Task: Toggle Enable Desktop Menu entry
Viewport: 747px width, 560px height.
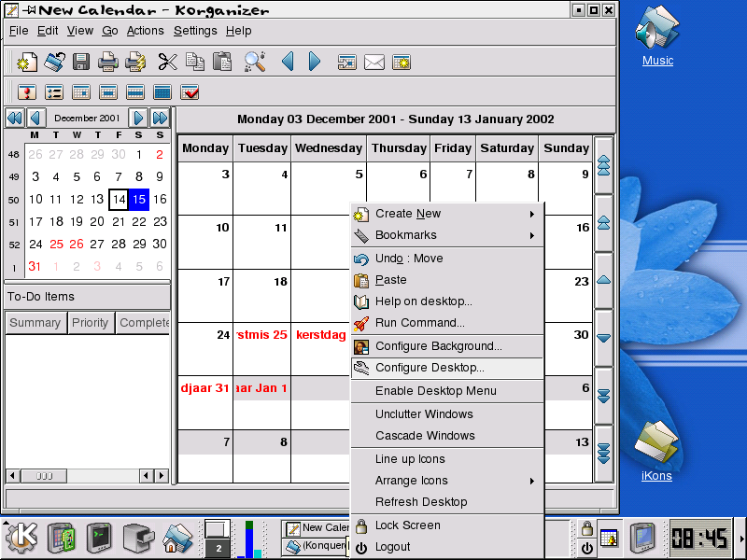Action: coord(447,391)
